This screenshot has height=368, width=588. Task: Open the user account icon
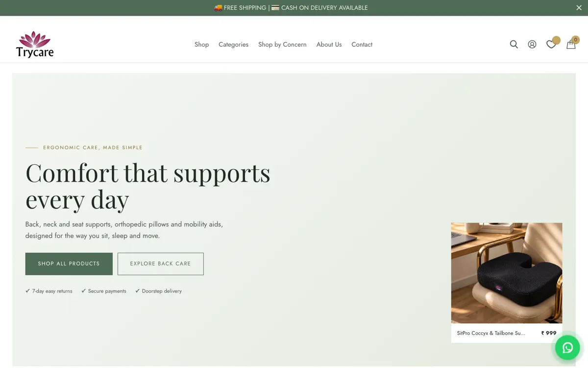coord(532,44)
